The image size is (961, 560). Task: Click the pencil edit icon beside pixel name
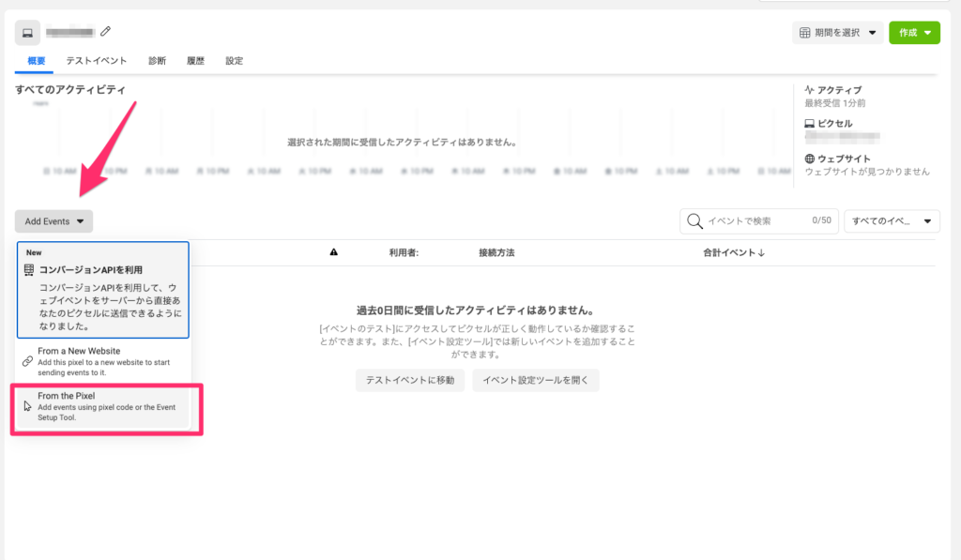click(x=105, y=33)
